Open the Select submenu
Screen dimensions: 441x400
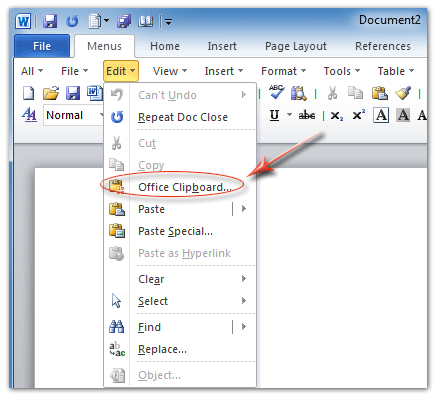point(180,301)
